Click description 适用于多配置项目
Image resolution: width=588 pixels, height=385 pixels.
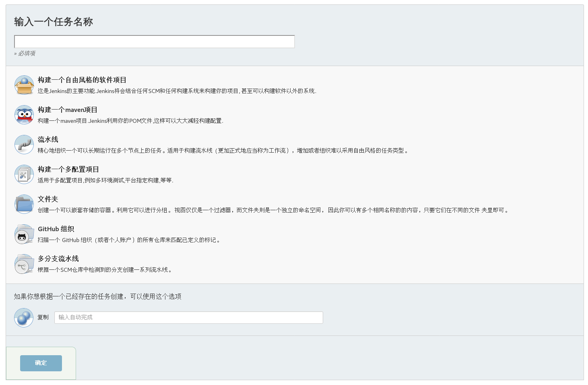pos(105,180)
